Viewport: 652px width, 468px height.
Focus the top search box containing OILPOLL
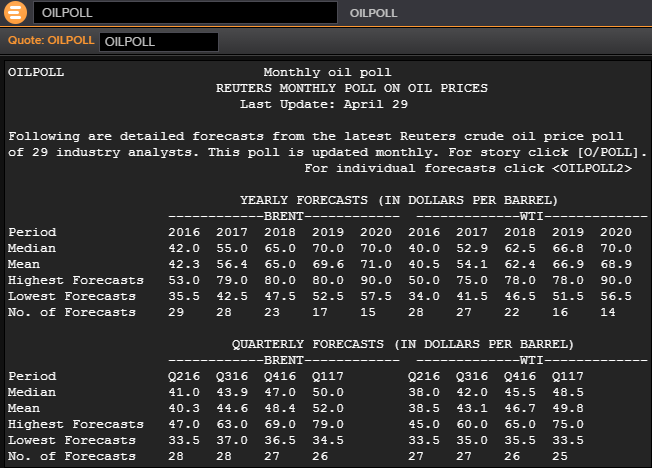click(185, 13)
